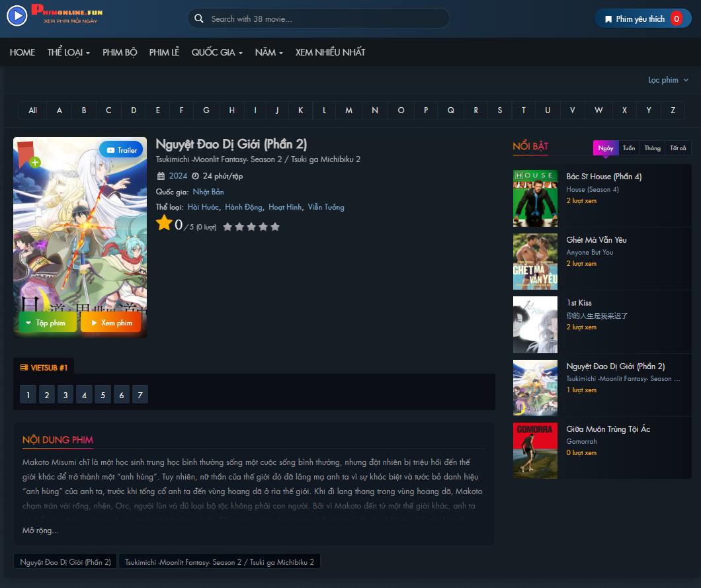Open the Trailer video badge
Viewport: 701px width, 588px height.
tap(122, 150)
